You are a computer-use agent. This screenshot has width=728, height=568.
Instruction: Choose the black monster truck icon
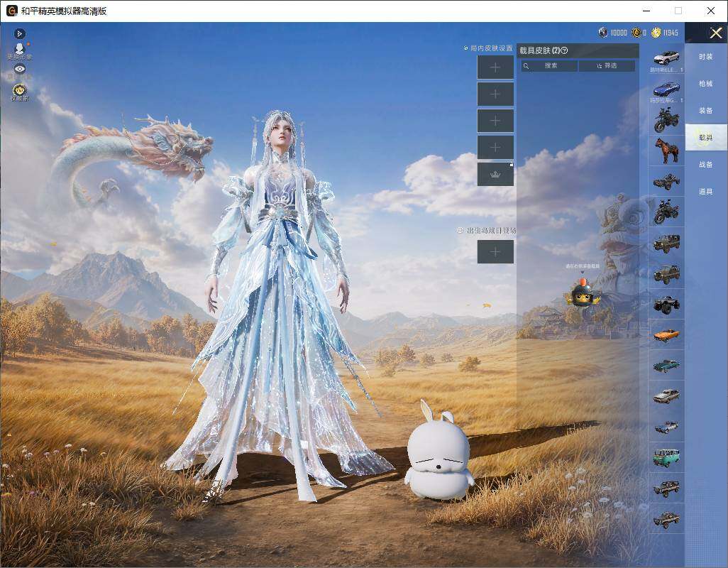[666, 304]
